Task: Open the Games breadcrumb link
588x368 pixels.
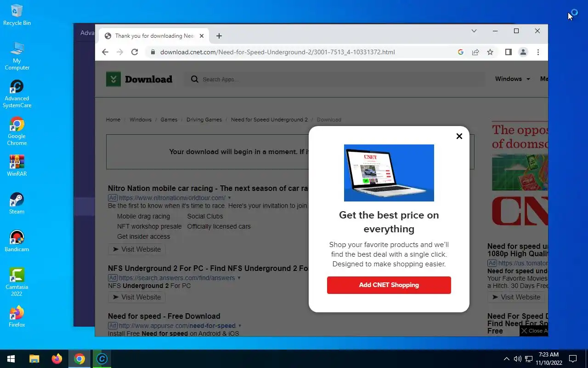Action: coord(169,120)
